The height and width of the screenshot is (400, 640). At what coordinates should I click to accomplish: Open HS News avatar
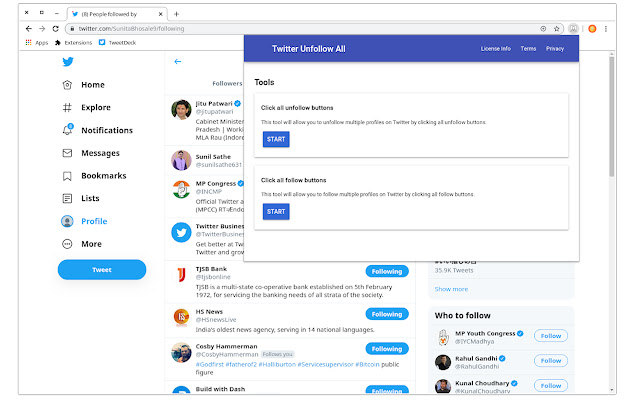coord(181,317)
